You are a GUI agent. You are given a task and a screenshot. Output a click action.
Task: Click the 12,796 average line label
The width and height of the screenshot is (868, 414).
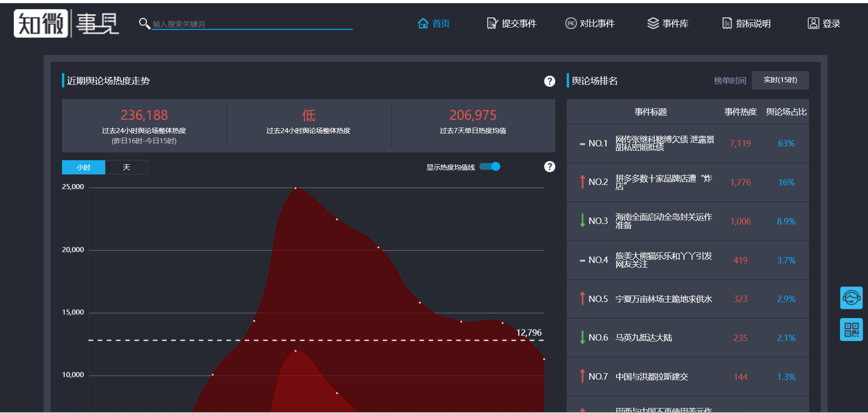point(529,332)
